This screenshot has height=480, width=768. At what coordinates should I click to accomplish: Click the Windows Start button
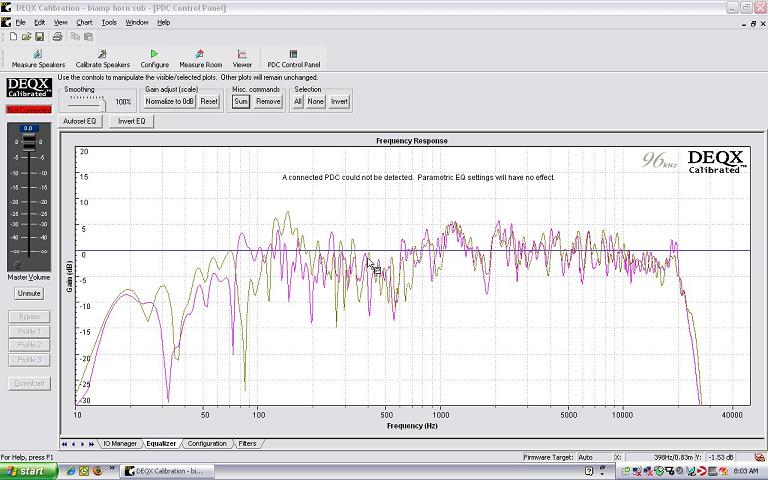point(28,471)
